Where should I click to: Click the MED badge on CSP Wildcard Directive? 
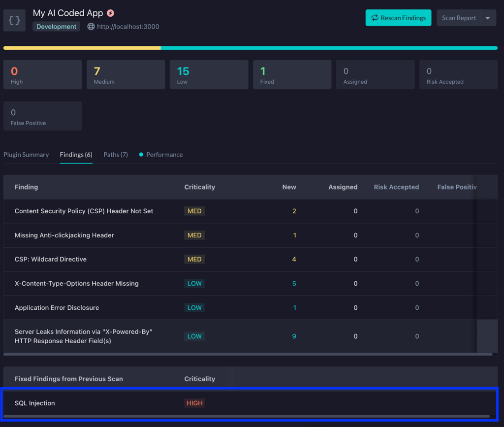tap(194, 259)
